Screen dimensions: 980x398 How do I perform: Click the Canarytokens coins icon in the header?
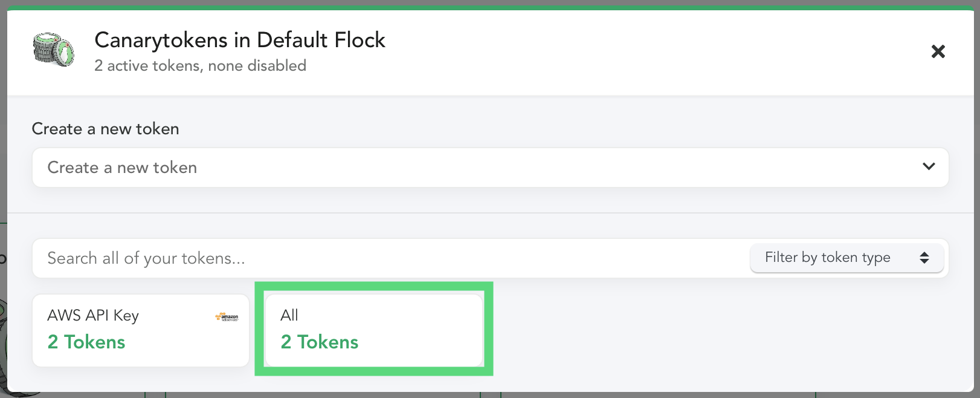click(53, 49)
